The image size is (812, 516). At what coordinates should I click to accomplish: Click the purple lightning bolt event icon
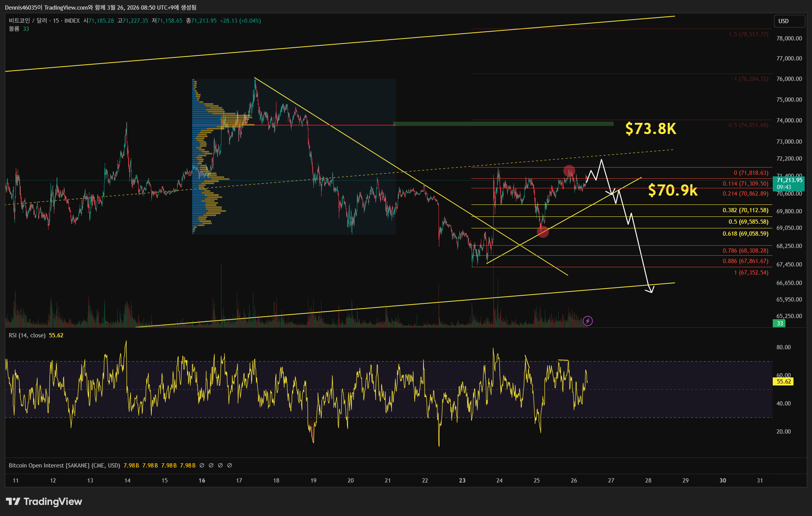588,321
